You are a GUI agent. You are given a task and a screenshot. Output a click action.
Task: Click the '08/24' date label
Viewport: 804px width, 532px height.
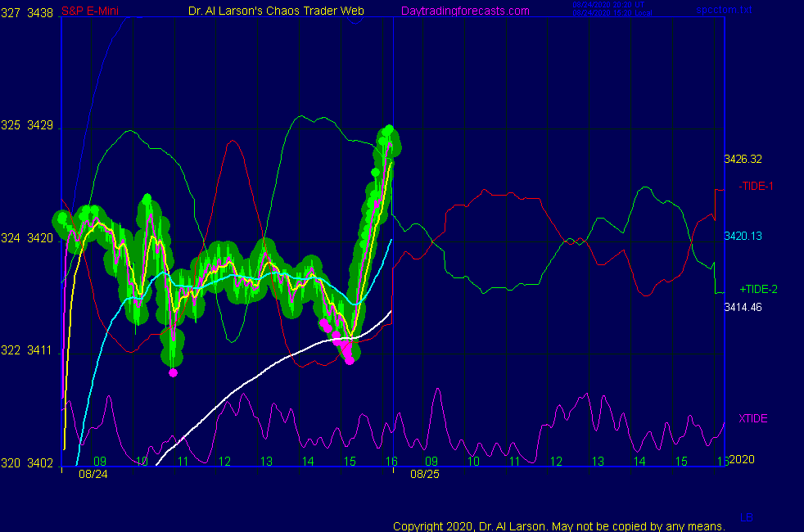(x=93, y=474)
